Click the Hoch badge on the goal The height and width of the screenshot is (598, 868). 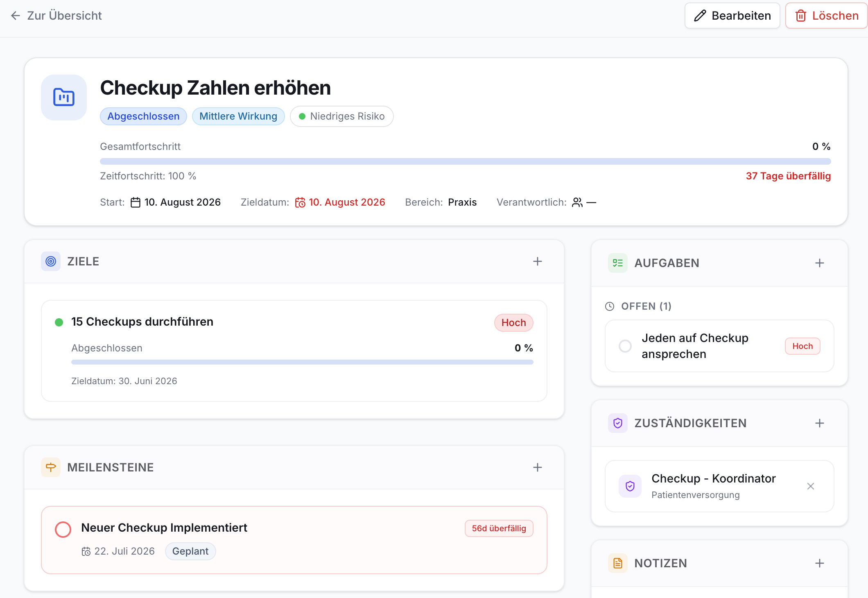(514, 323)
